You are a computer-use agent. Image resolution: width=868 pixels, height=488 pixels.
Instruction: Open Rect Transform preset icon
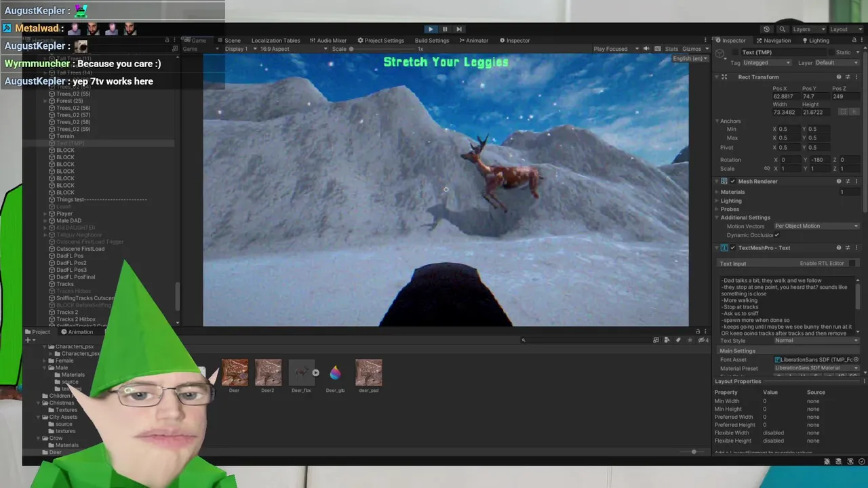point(848,77)
